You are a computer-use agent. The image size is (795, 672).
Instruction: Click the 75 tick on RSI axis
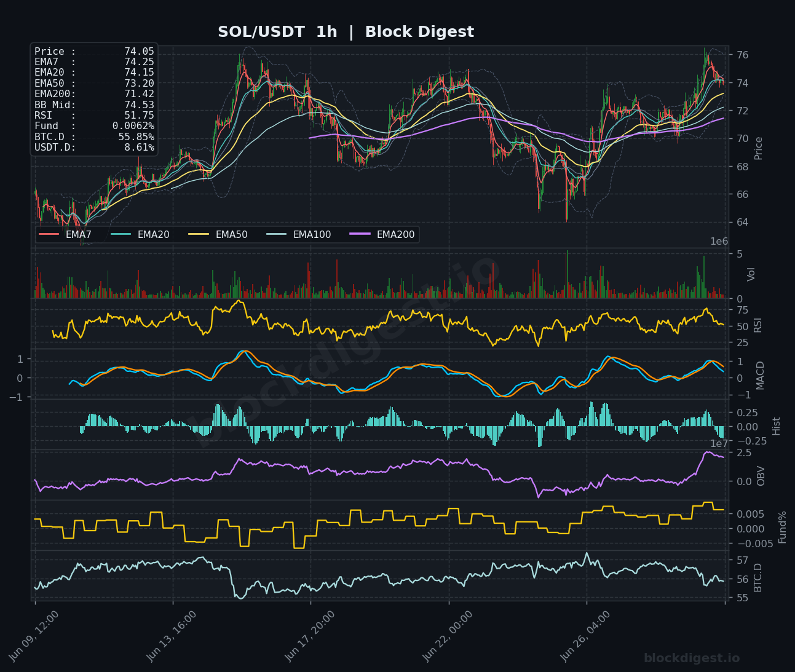coord(742,310)
